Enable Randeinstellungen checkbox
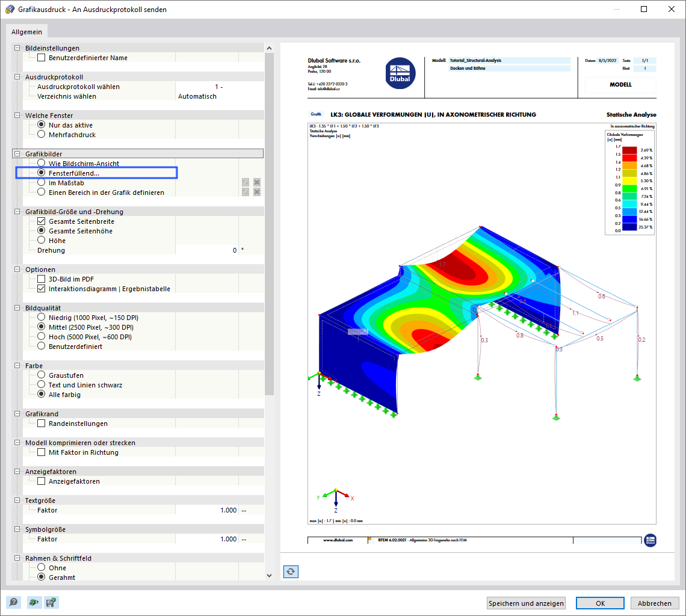This screenshot has height=616, width=686. tap(42, 423)
